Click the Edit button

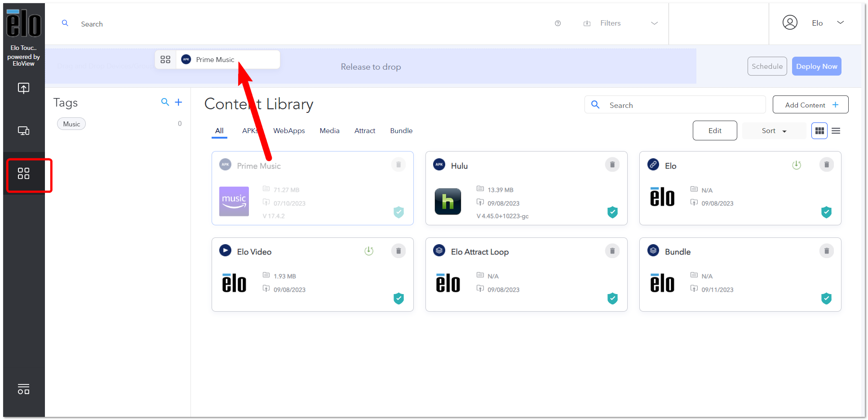point(715,131)
